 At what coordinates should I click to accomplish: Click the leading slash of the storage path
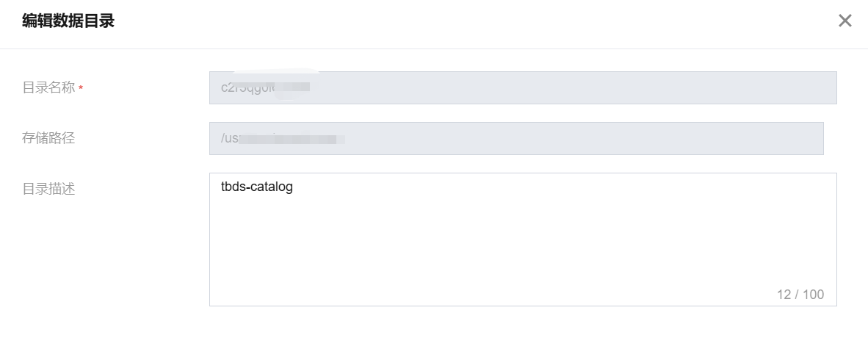[x=223, y=138]
